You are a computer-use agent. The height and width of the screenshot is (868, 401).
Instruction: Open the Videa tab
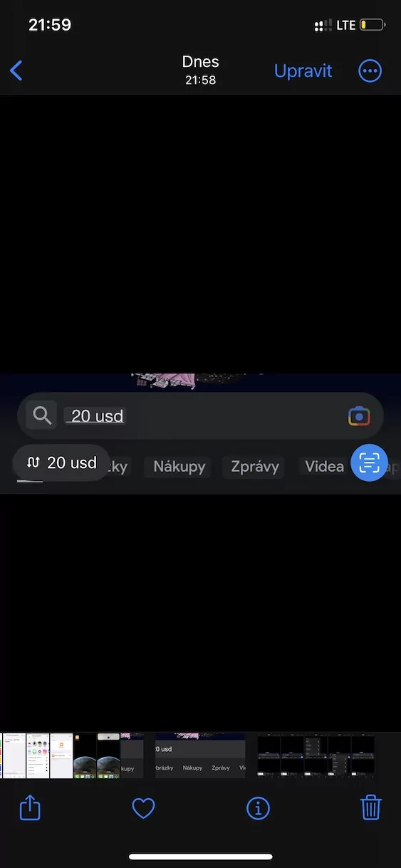click(x=324, y=467)
